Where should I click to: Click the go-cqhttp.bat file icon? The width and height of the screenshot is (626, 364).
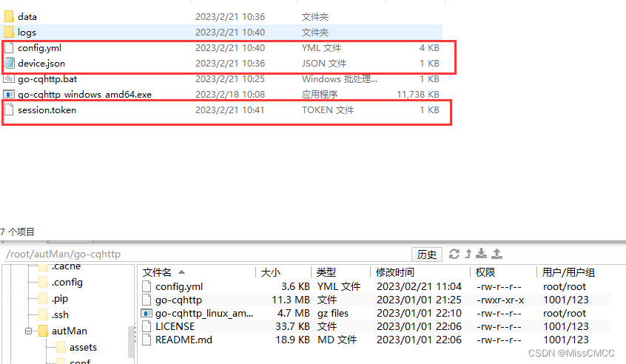[9, 78]
